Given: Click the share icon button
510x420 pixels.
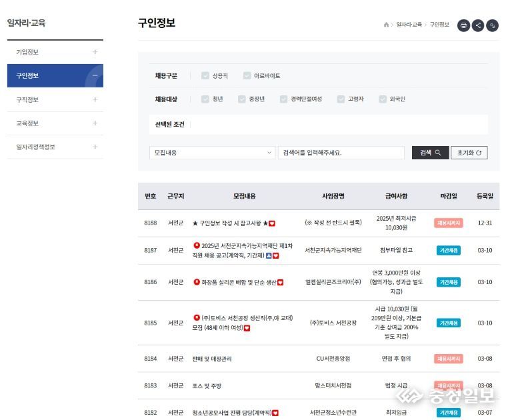Looking at the screenshot, I should point(478,25).
